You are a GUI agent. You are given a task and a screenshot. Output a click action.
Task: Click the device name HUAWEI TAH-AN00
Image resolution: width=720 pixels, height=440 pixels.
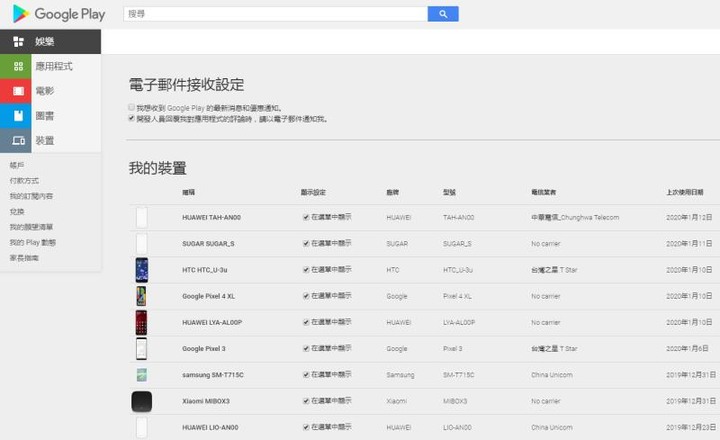(211, 217)
